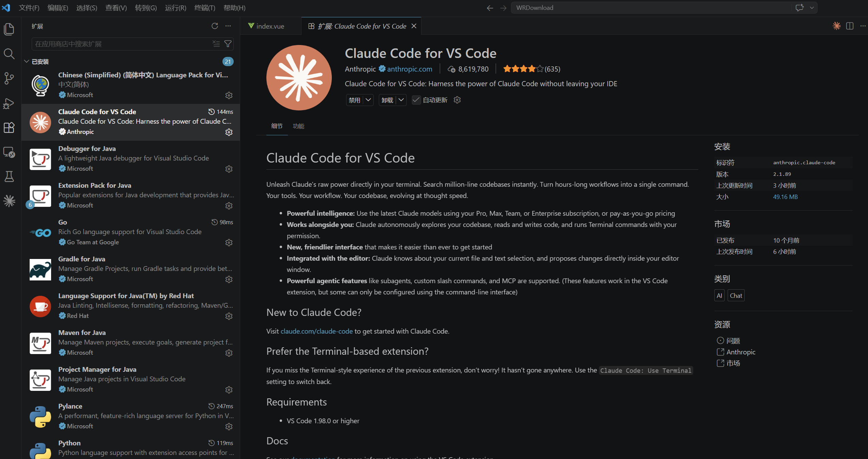This screenshot has width=868, height=459.
Task: Clear extensions search results icon
Action: (x=216, y=44)
